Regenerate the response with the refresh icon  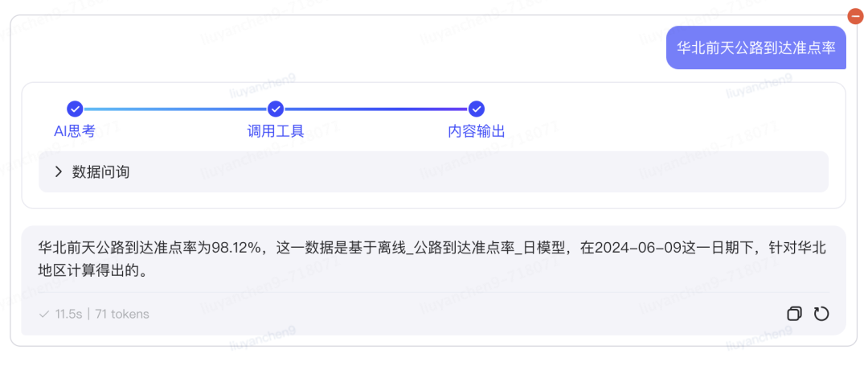(x=821, y=314)
